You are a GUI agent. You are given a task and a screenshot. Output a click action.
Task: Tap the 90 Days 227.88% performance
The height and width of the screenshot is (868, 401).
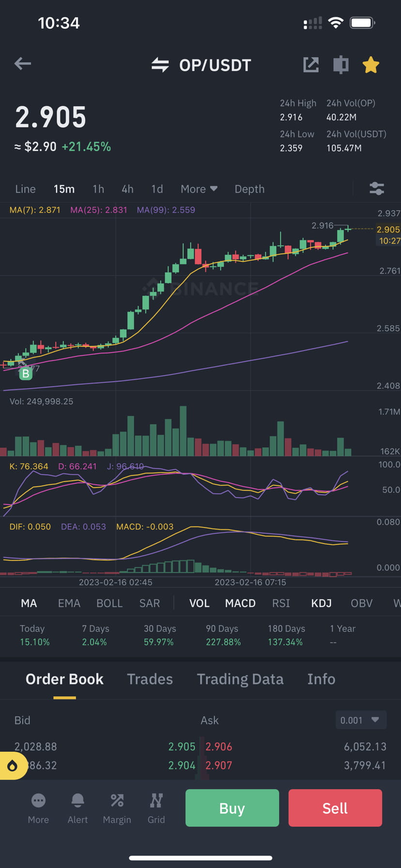pos(223,635)
